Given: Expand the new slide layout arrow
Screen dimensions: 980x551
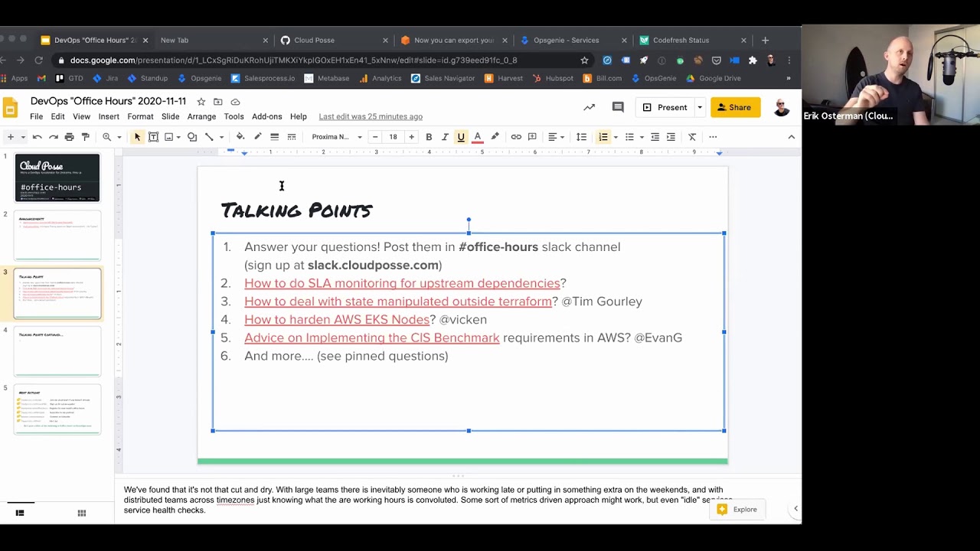Looking at the screenshot, I should (23, 137).
